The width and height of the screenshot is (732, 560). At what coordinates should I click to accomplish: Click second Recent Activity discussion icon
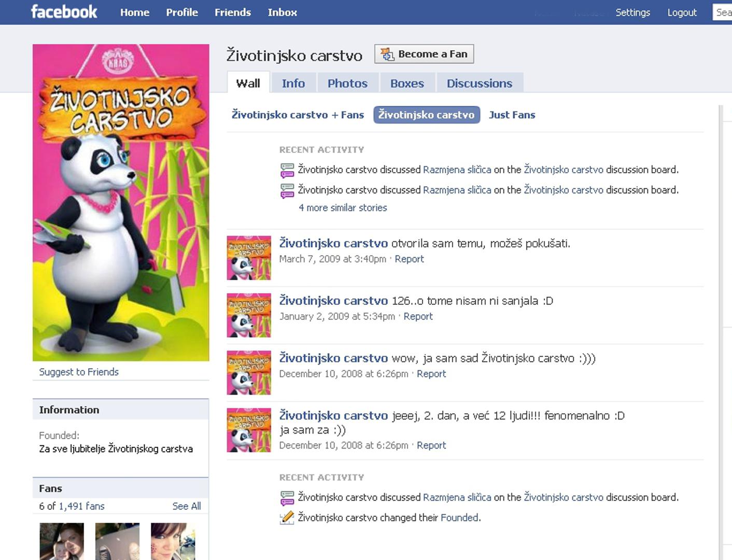pos(287,190)
